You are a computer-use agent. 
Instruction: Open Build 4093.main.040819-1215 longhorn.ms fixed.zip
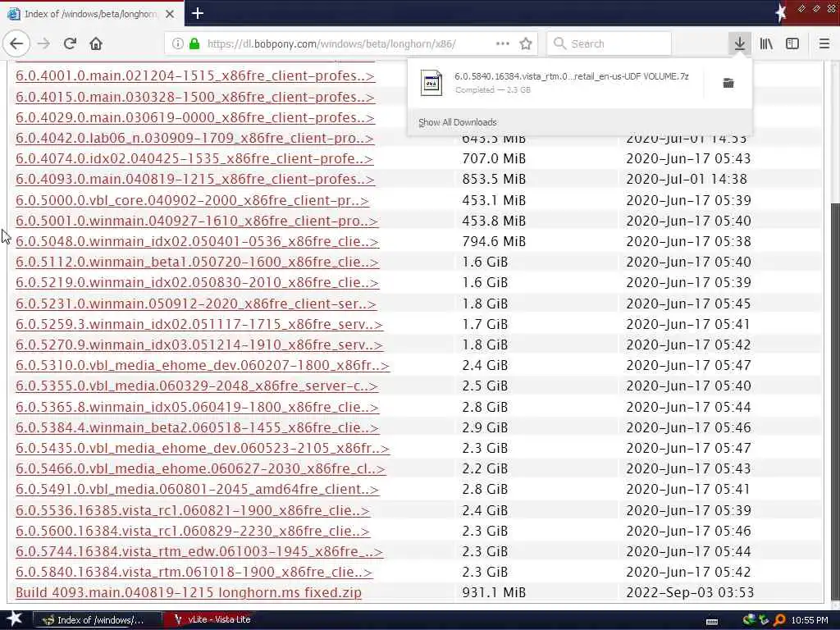pos(189,592)
